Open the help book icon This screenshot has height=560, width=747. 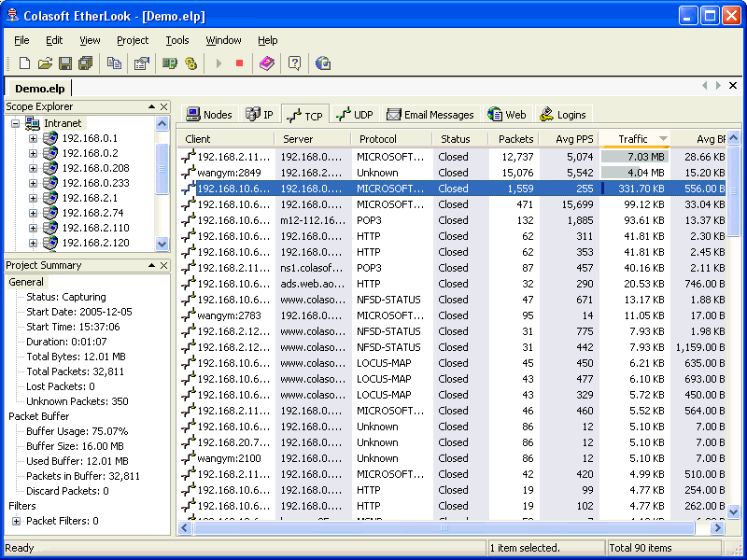click(x=267, y=63)
